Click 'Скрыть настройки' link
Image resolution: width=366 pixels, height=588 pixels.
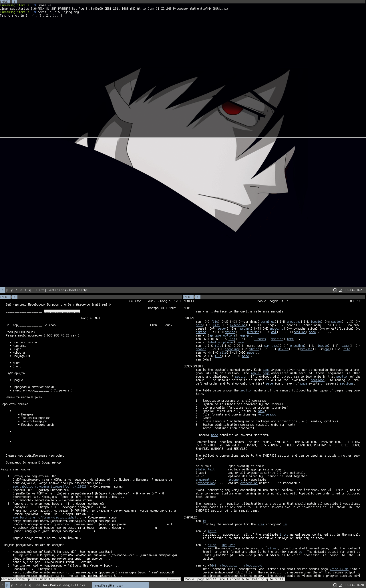point(19,456)
